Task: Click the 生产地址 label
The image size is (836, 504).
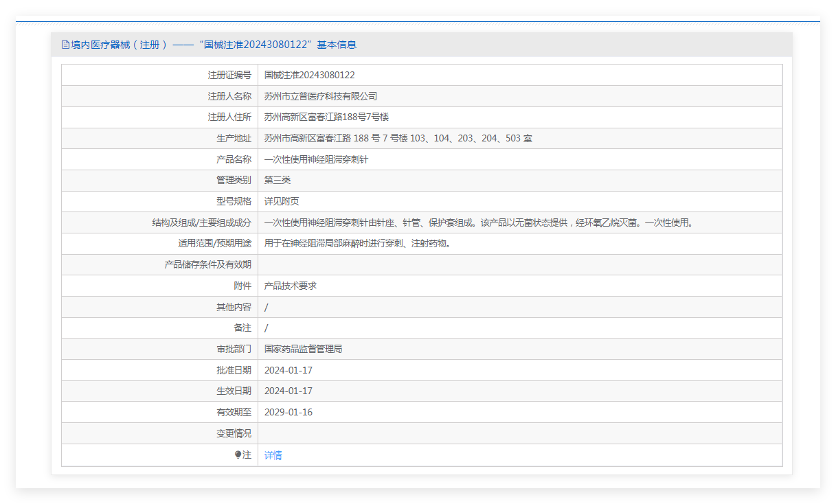Action: [234, 138]
